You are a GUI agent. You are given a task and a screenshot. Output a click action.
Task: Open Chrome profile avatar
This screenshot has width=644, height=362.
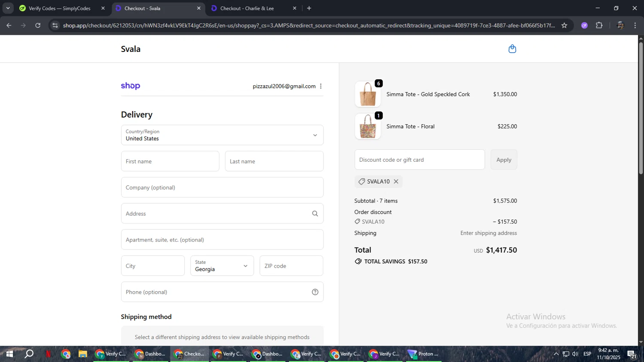click(x=620, y=25)
